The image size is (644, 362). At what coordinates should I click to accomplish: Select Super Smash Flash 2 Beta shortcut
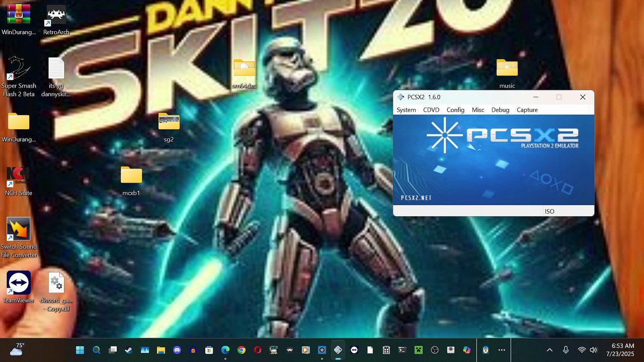(x=19, y=77)
